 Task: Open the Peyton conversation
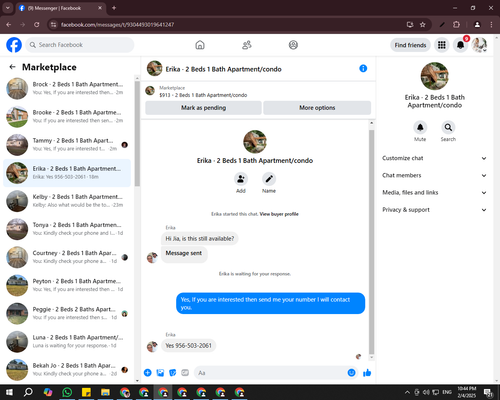67,285
